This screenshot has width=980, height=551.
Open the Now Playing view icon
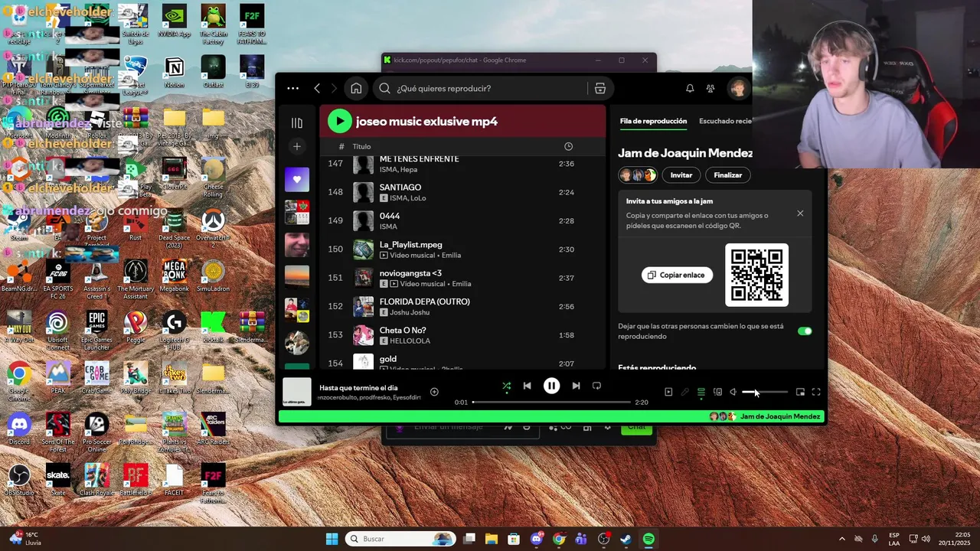click(668, 392)
